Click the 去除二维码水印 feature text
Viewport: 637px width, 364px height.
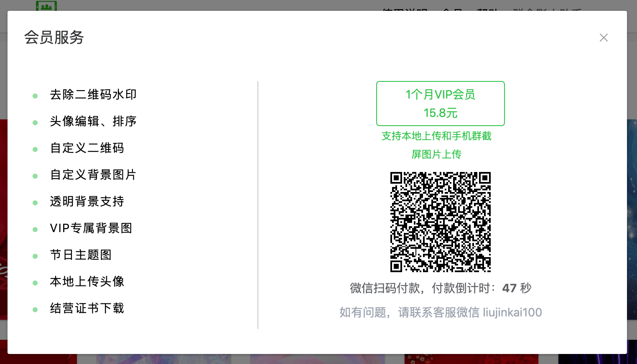coord(93,95)
